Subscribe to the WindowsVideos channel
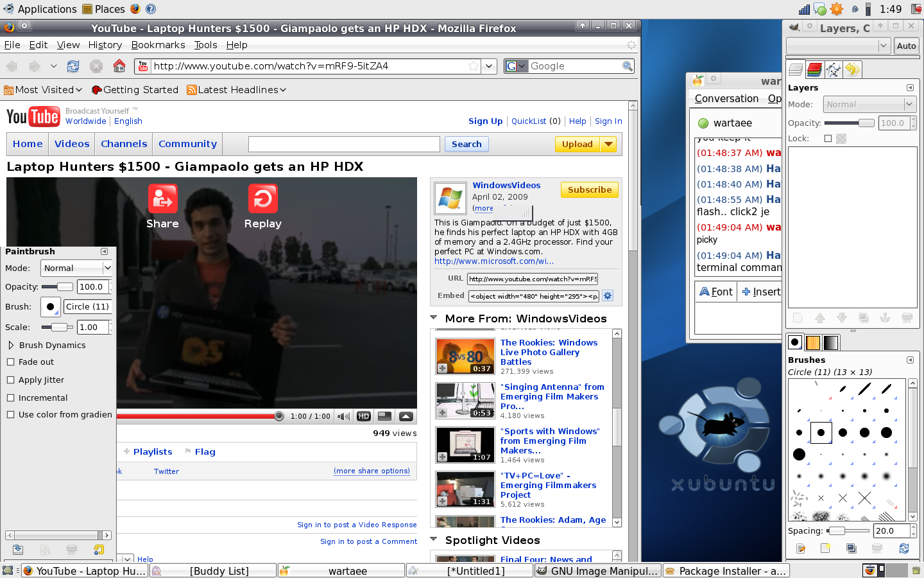Screen dimensions: 924x578 coord(589,190)
